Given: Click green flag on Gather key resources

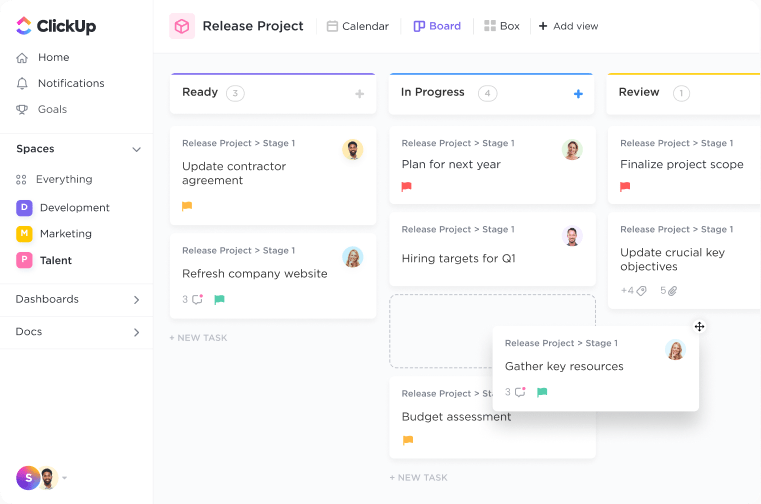Looking at the screenshot, I should [x=542, y=392].
